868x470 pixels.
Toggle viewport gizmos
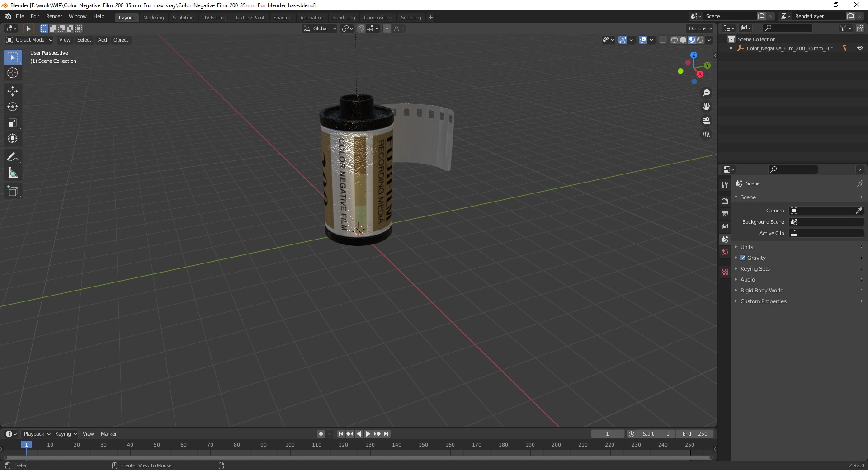tap(623, 40)
